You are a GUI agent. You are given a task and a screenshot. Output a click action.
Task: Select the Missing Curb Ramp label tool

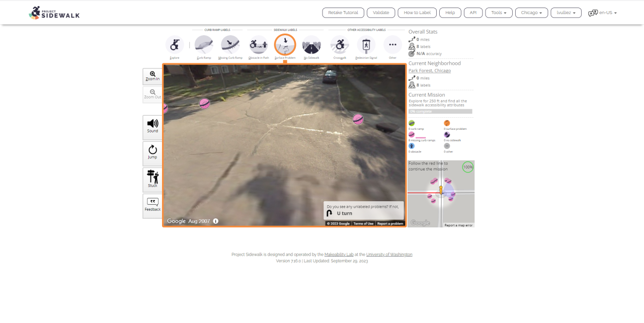[x=230, y=45]
